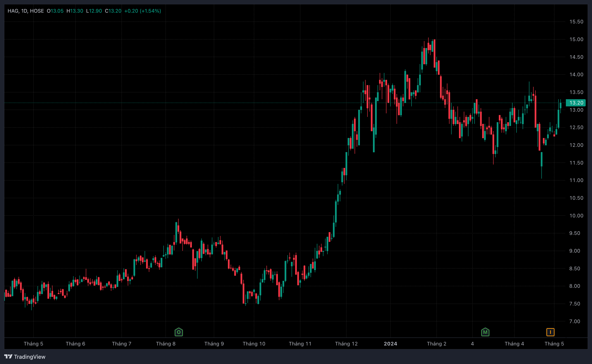This screenshot has height=364, width=592.
Task: Click the 12.00 price axis label
Action: (x=576, y=145)
